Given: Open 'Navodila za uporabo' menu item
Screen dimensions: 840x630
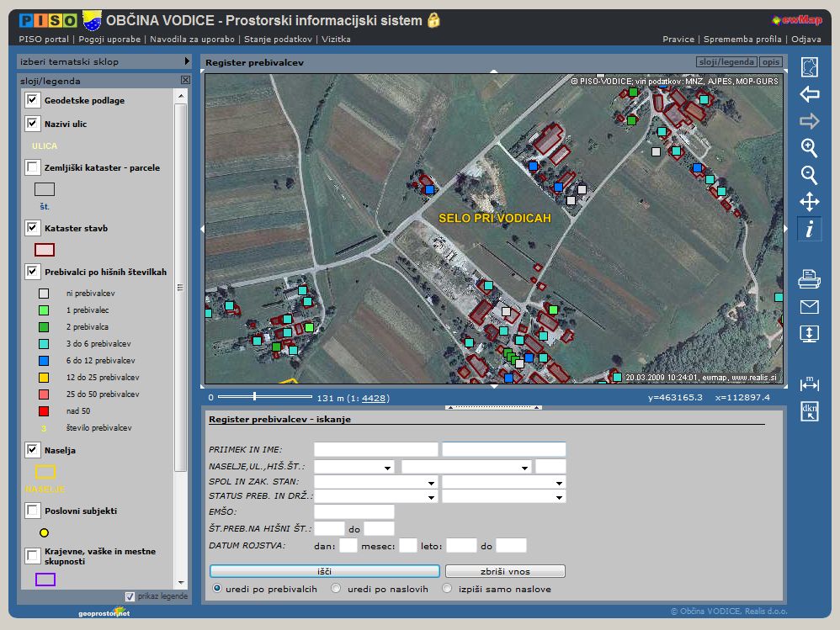Looking at the screenshot, I should (x=193, y=39).
